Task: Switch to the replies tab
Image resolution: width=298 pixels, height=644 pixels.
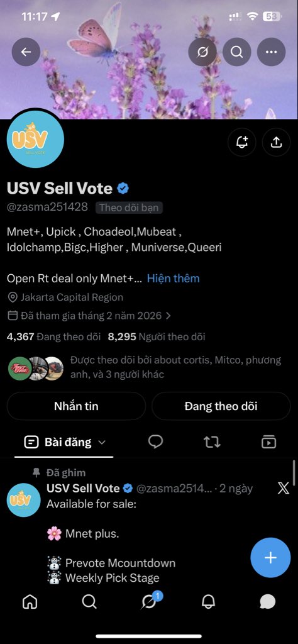Action: [x=155, y=442]
